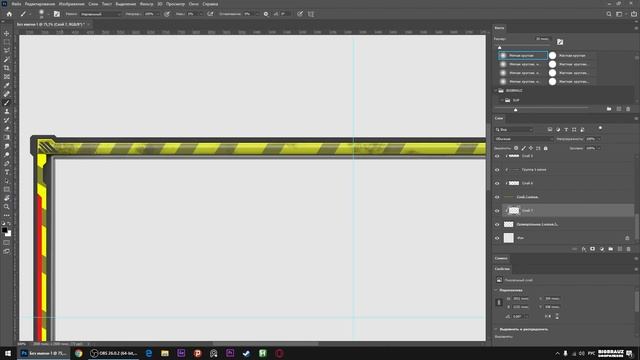The height and width of the screenshot is (360, 640).
Task: Select the Brush tool in the toolbox
Action: coord(7,103)
